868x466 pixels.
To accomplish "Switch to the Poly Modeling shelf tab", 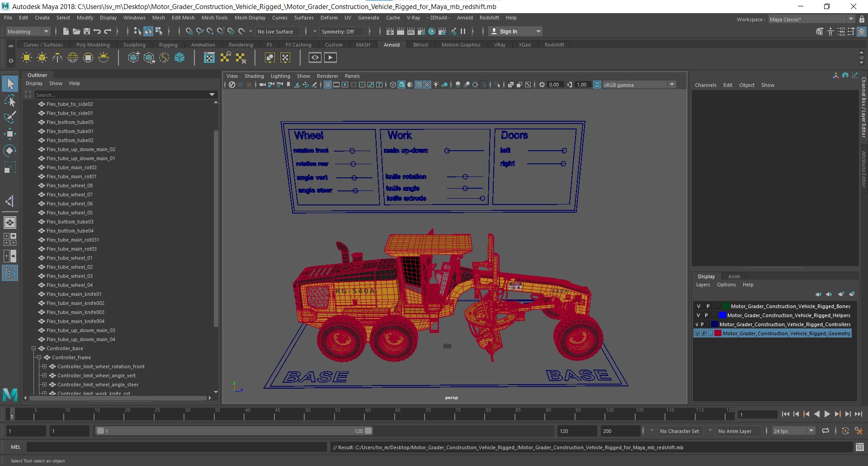I will coord(93,45).
